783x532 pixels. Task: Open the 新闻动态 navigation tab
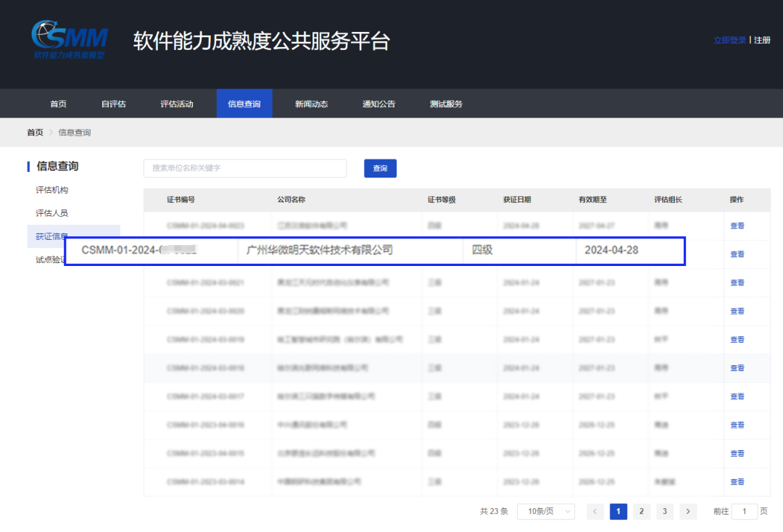coord(311,104)
